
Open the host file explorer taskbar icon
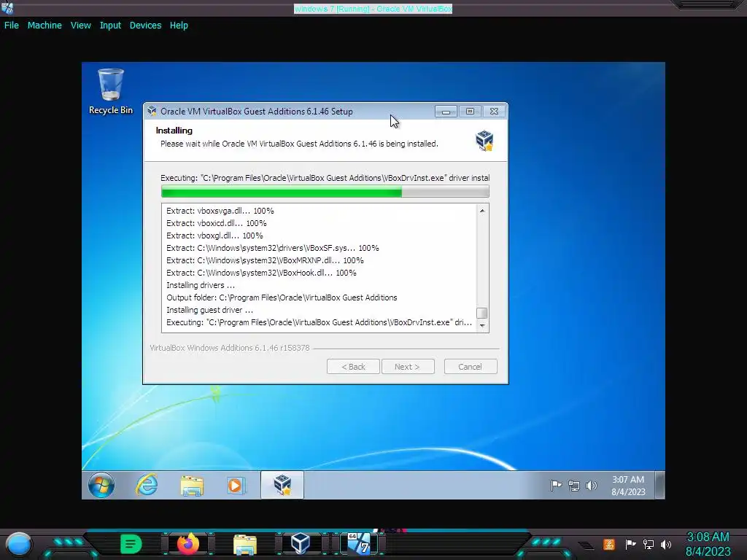pos(245,545)
